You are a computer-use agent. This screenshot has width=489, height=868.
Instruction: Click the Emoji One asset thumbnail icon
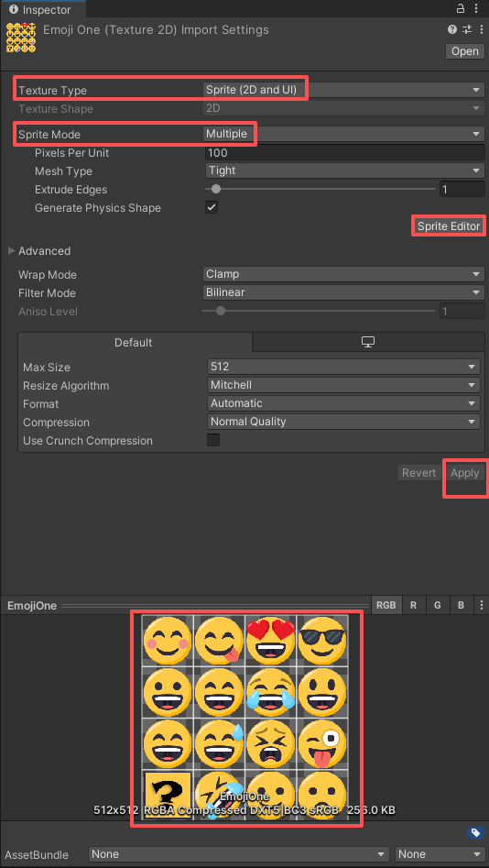point(21,38)
